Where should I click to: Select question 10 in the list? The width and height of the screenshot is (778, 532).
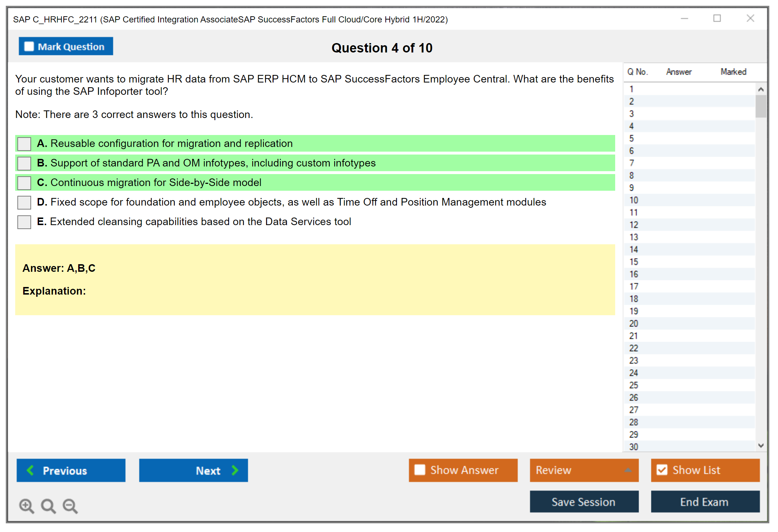634,200
